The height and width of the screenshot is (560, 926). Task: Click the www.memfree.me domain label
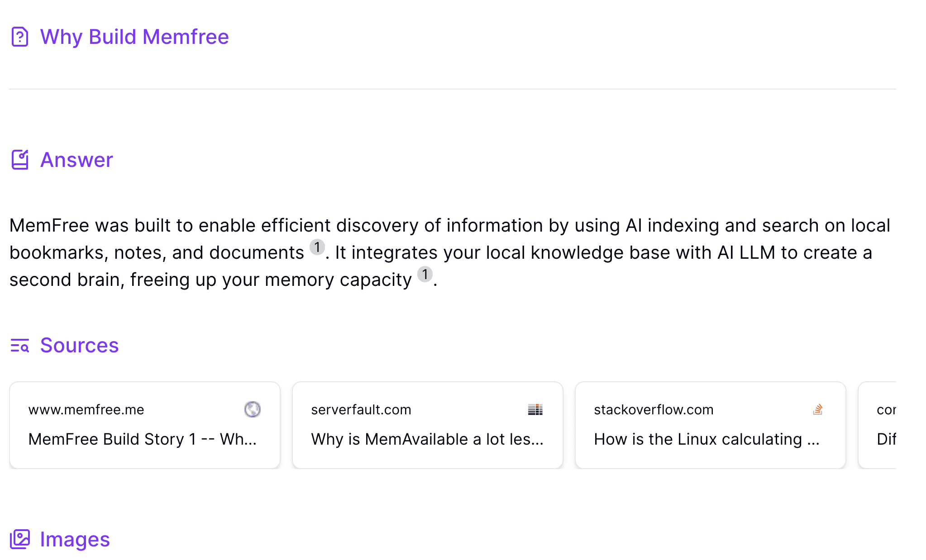coord(86,410)
